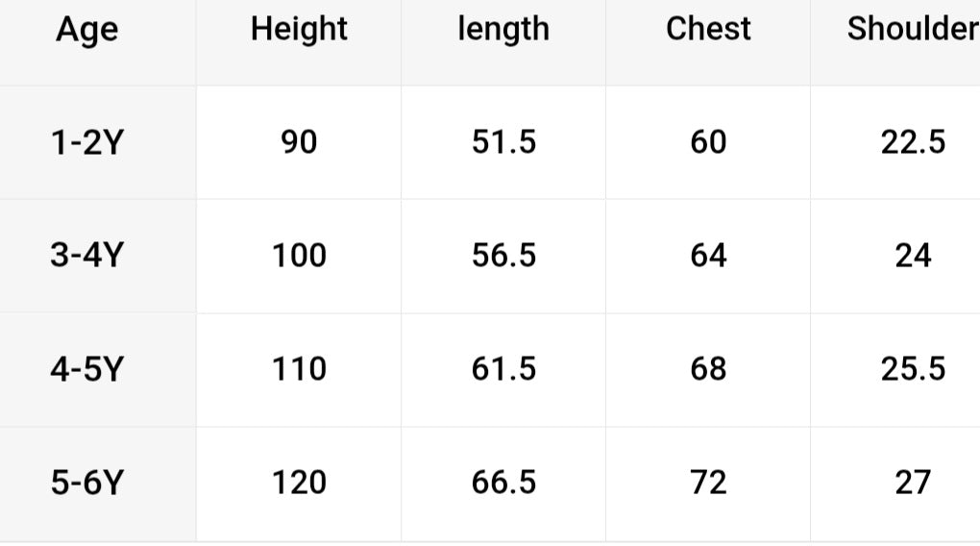The height and width of the screenshot is (546, 980).
Task: Click the Height column header
Action: [x=299, y=30]
